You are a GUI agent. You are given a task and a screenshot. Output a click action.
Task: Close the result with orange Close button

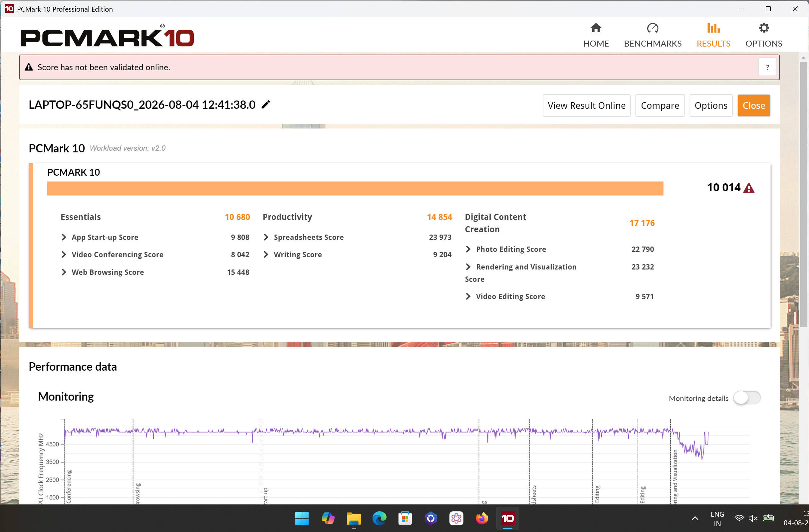[x=754, y=105]
